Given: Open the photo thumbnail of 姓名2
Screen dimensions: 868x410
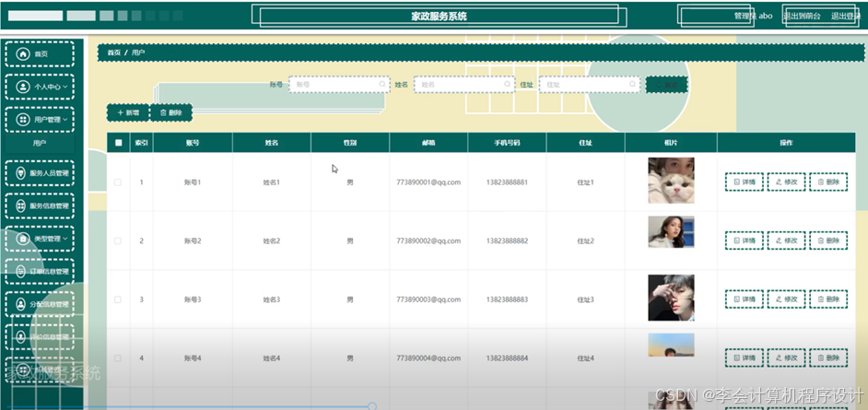Looking at the screenshot, I should (671, 232).
